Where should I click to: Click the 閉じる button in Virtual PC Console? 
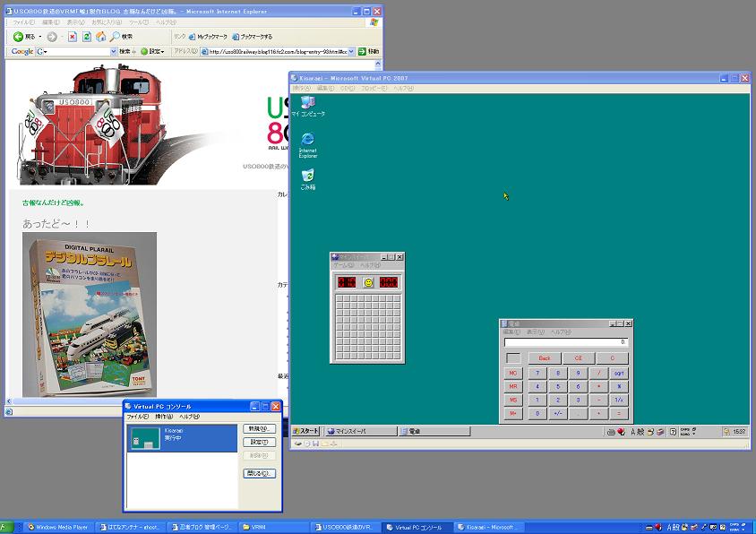point(260,474)
